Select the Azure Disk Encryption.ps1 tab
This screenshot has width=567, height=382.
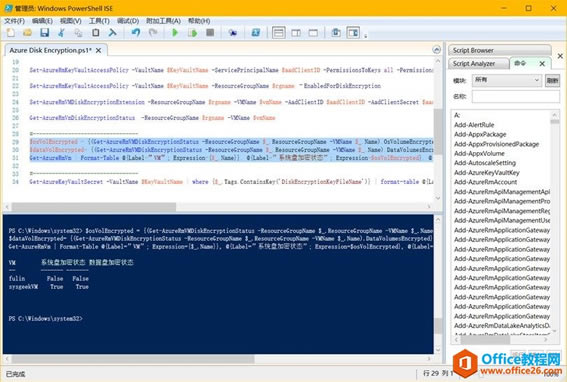pos(51,50)
